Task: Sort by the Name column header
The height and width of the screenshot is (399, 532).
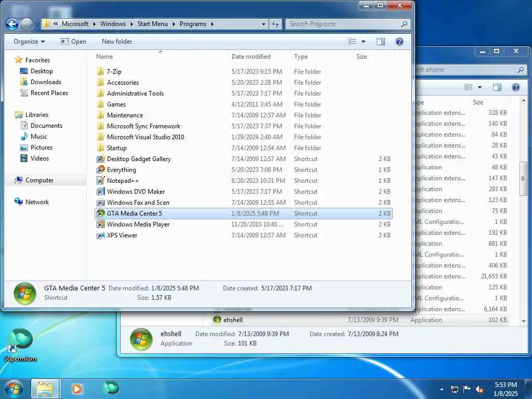Action: (x=160, y=56)
